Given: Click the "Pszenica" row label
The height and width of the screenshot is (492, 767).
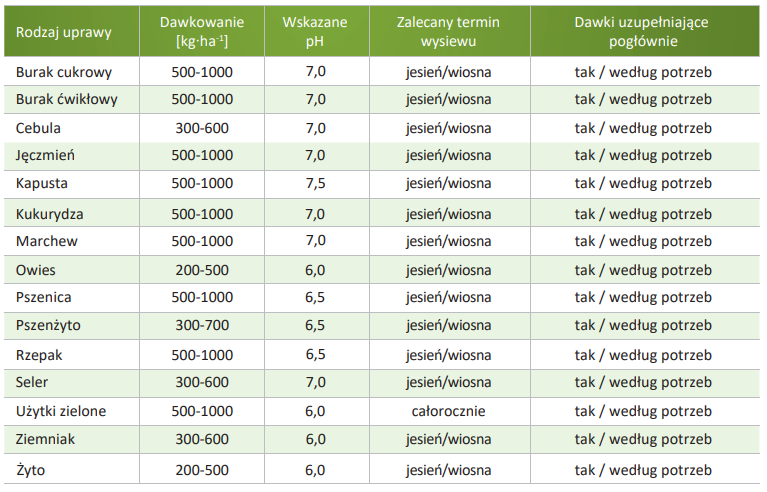Looking at the screenshot, I should click(x=44, y=297).
